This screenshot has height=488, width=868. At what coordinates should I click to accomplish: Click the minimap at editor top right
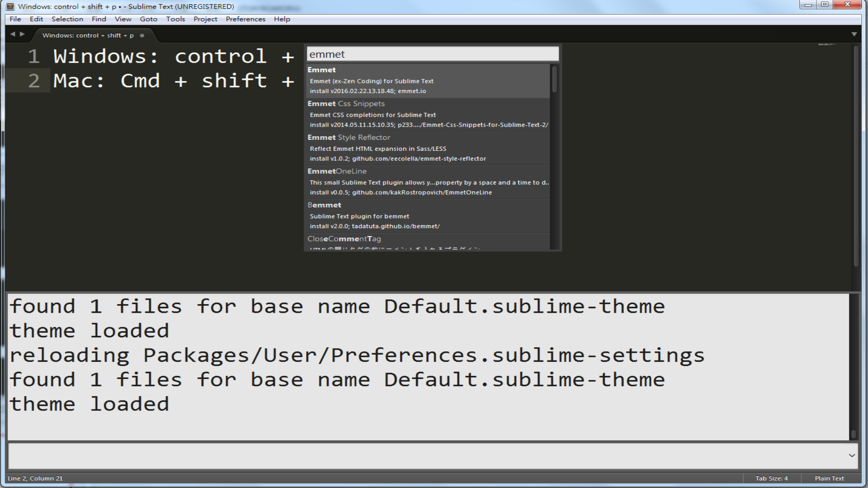(826, 44)
